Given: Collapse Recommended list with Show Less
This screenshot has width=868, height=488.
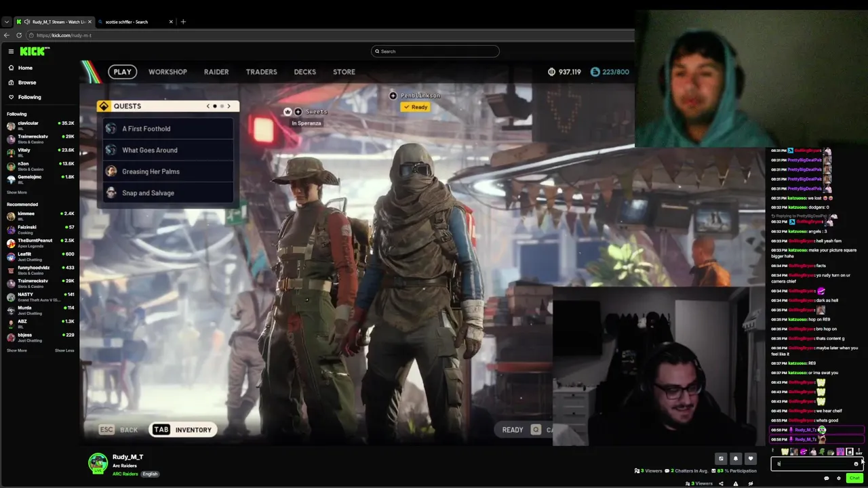Looking at the screenshot, I should (x=64, y=350).
